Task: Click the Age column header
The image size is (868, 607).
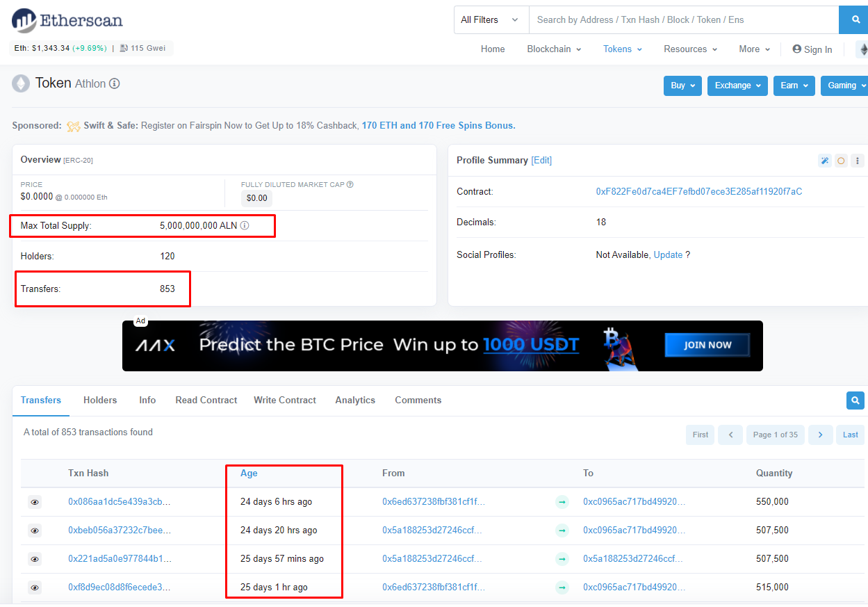Action: (249, 474)
